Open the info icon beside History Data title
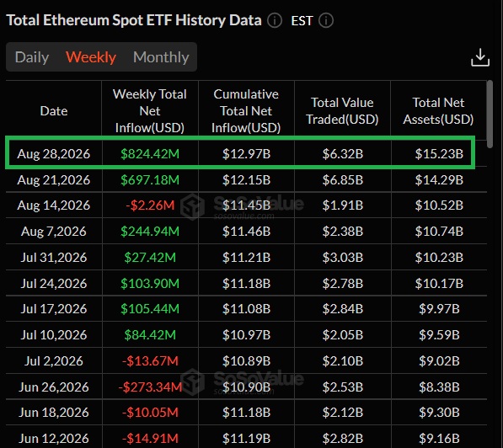 click(x=275, y=20)
